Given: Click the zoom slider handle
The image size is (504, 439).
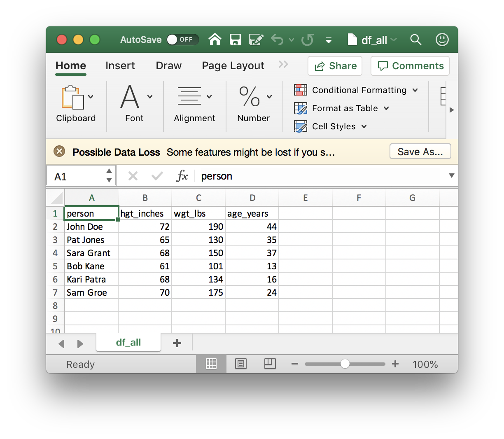Looking at the screenshot, I should point(345,364).
